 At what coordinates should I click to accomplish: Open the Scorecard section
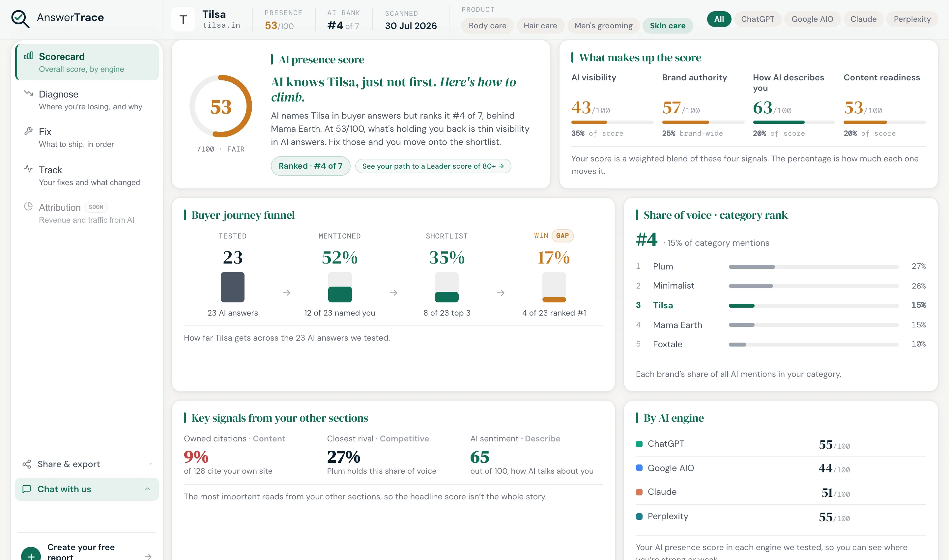(x=87, y=62)
